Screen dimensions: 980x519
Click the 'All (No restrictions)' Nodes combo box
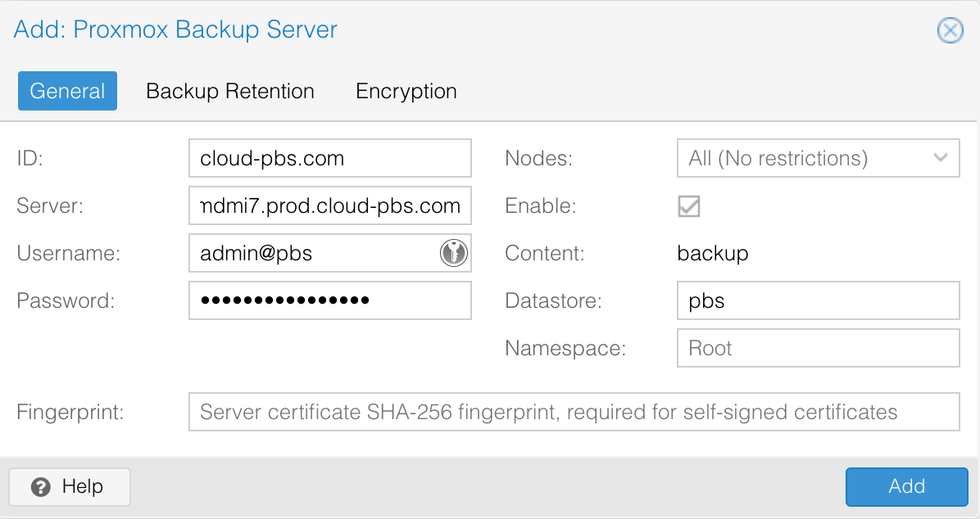point(803,158)
